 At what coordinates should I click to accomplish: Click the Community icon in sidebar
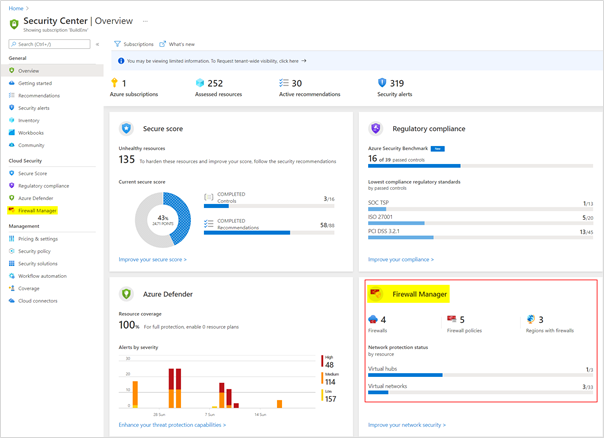[12, 145]
